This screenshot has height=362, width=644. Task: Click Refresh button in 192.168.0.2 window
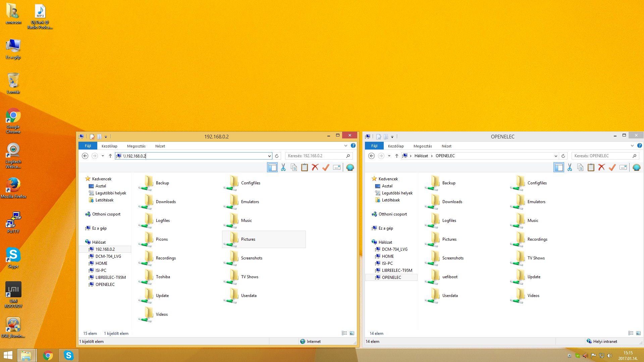pos(277,156)
